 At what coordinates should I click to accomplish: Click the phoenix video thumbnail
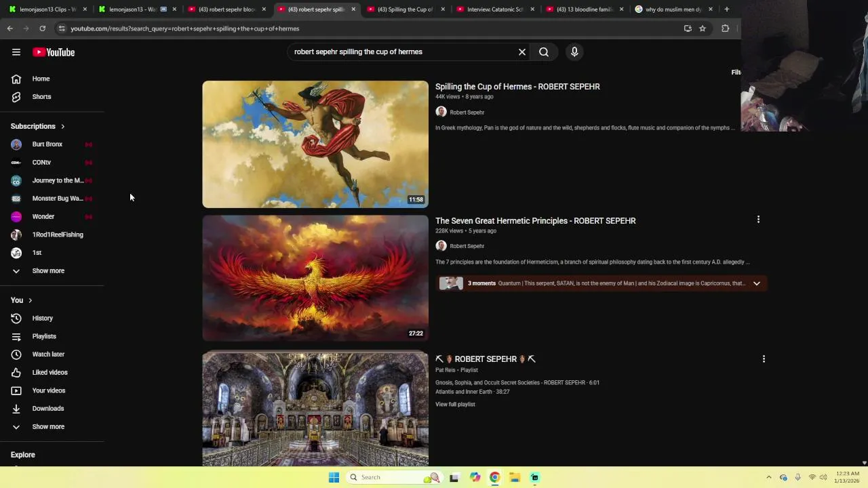click(x=315, y=278)
